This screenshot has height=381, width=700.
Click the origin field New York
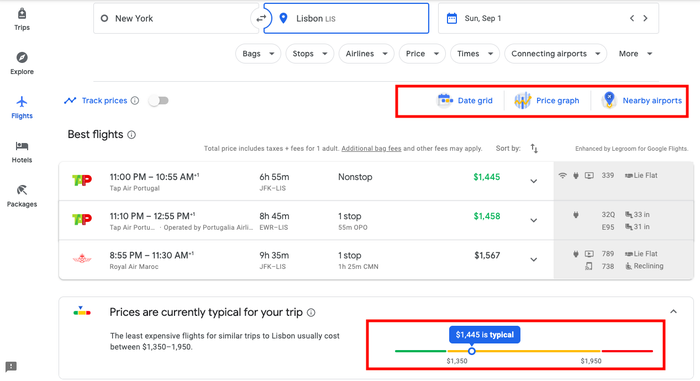point(176,18)
